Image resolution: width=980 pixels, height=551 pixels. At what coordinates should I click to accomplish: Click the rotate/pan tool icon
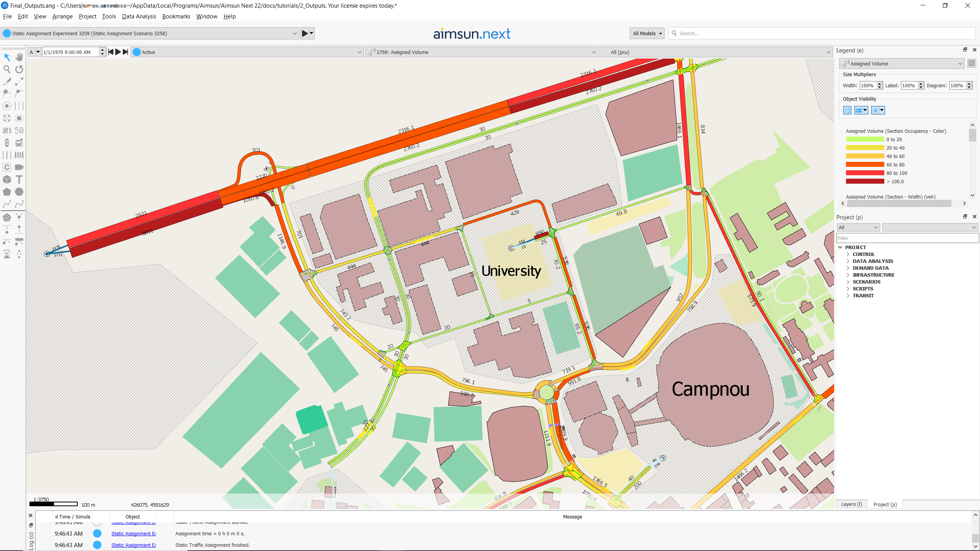(x=19, y=69)
